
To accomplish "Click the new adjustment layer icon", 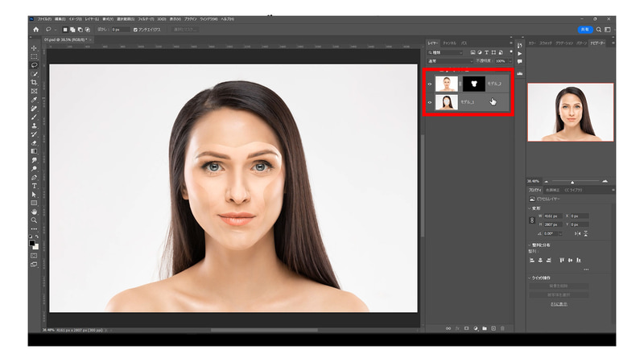I will (x=476, y=328).
